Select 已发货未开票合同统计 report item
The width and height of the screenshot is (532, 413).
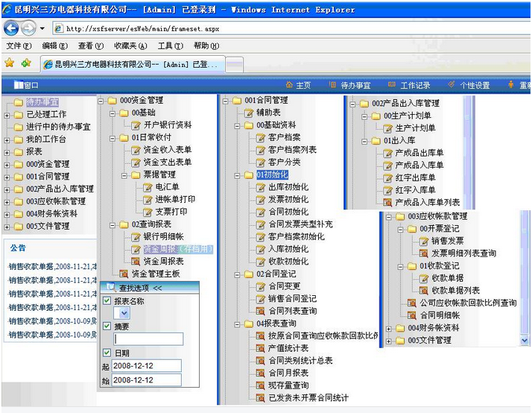tap(308, 398)
